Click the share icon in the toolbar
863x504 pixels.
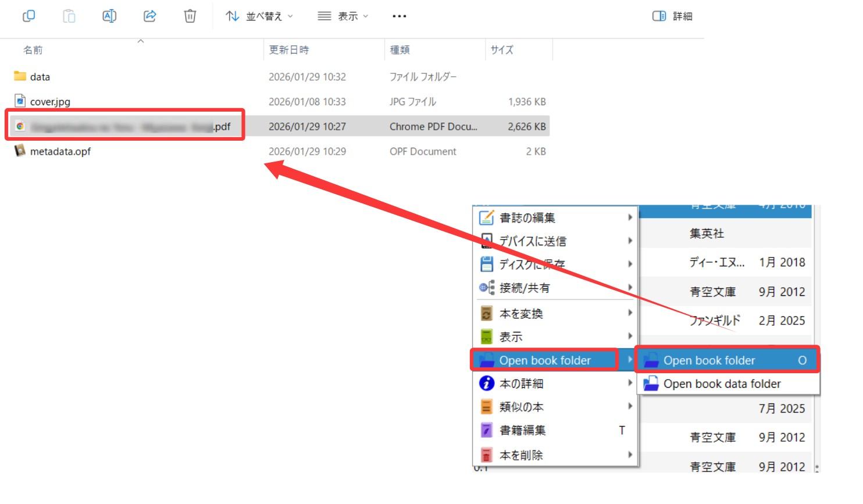click(x=150, y=16)
